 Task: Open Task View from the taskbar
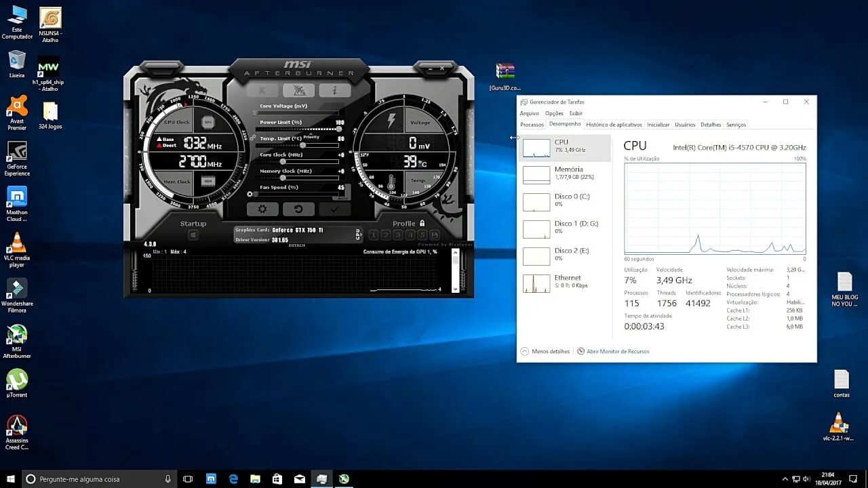coord(189,479)
